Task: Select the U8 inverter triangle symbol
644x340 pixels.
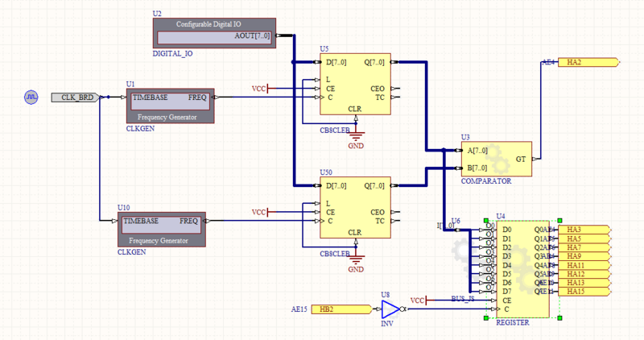Action: tap(390, 309)
